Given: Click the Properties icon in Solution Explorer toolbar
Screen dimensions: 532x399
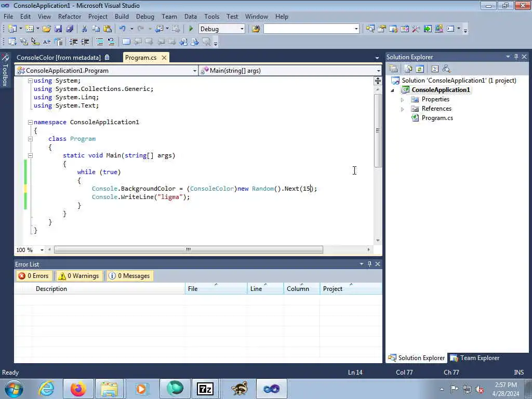Looking at the screenshot, I should pyautogui.click(x=394, y=69).
